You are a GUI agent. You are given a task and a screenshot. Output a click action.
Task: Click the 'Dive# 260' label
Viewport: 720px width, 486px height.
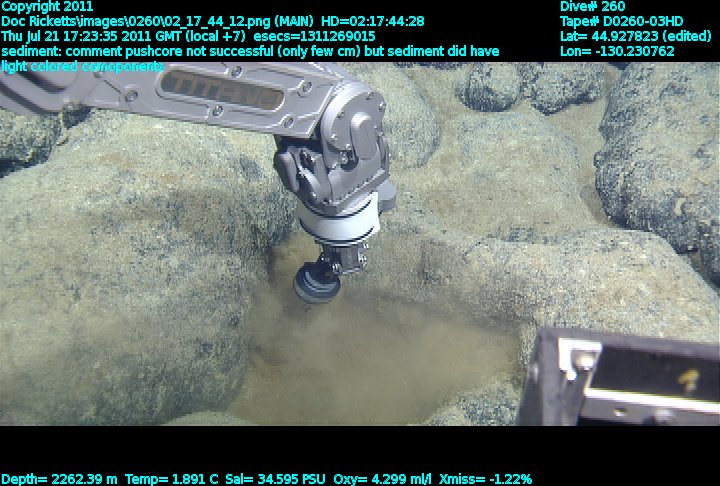click(x=592, y=7)
